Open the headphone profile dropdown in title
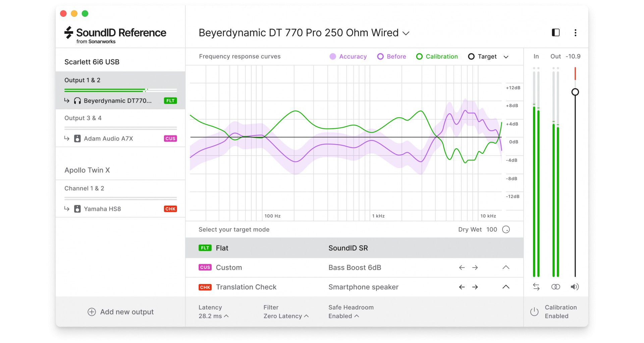Screen dimensions: 644x343 [x=406, y=33]
